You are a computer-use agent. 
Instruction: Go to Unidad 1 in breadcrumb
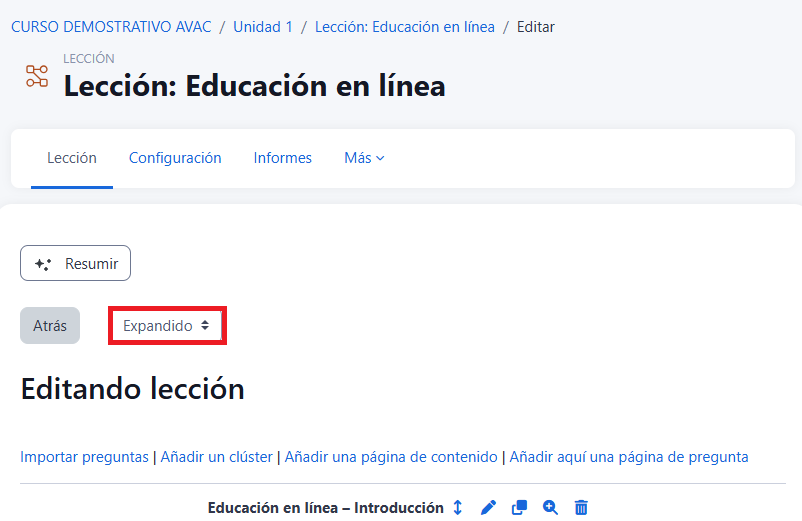point(263,27)
